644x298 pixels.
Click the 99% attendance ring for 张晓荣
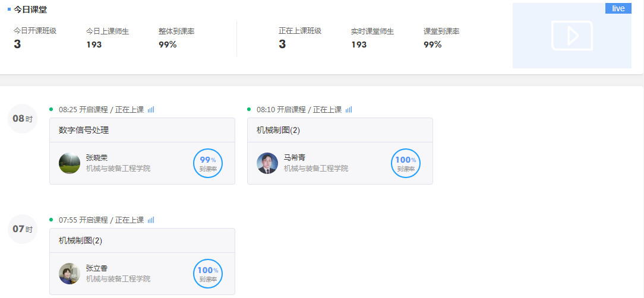coord(208,163)
